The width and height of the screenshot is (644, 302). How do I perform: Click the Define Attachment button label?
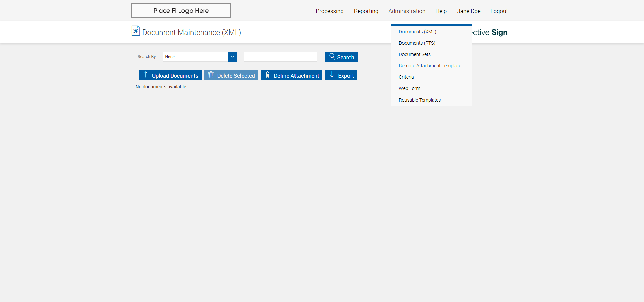[296, 76]
